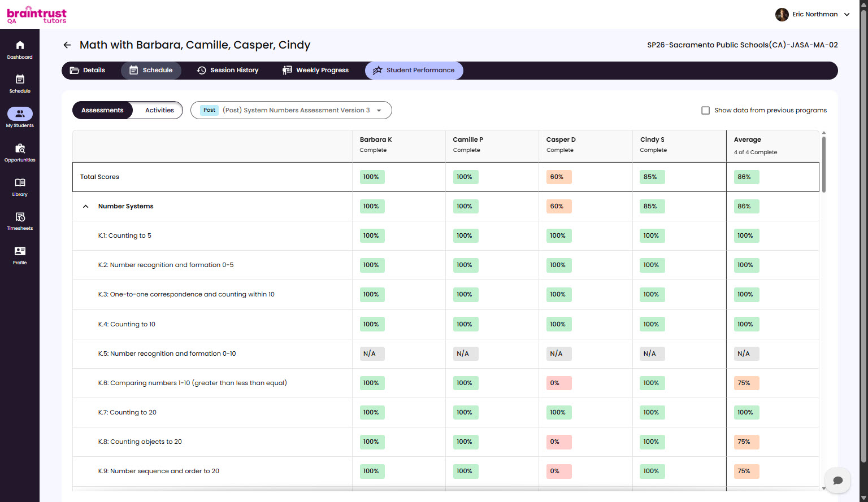The height and width of the screenshot is (502, 868).
Task: Open the Dashboard home icon
Action: pyautogui.click(x=20, y=45)
